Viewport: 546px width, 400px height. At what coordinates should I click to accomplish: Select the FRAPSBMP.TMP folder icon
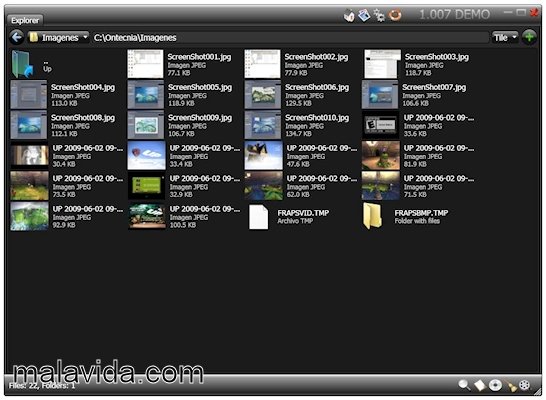coord(372,216)
